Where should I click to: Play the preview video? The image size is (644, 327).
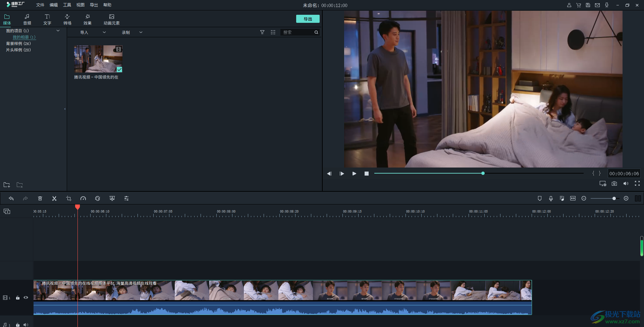click(354, 174)
